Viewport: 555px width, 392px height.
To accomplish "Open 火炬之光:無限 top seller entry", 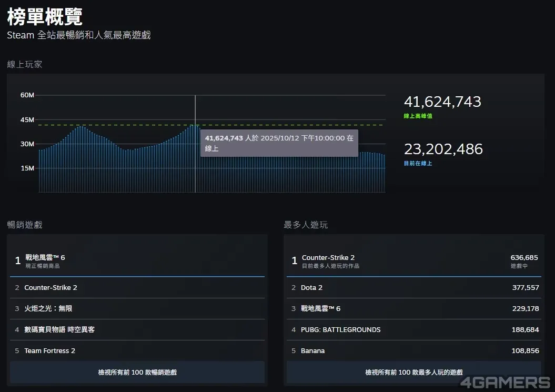I will (x=48, y=308).
